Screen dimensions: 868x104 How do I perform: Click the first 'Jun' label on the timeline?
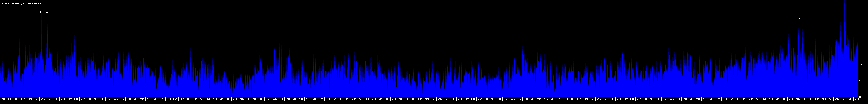36,99
